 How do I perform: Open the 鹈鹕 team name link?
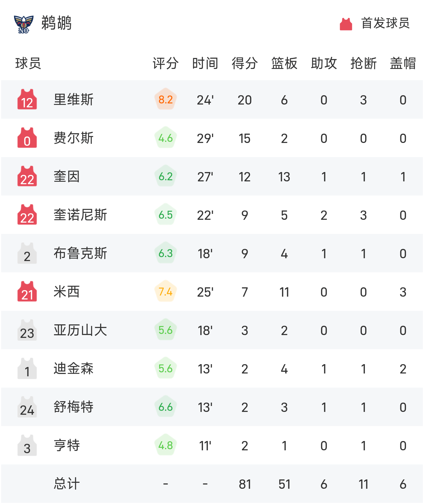point(57,23)
